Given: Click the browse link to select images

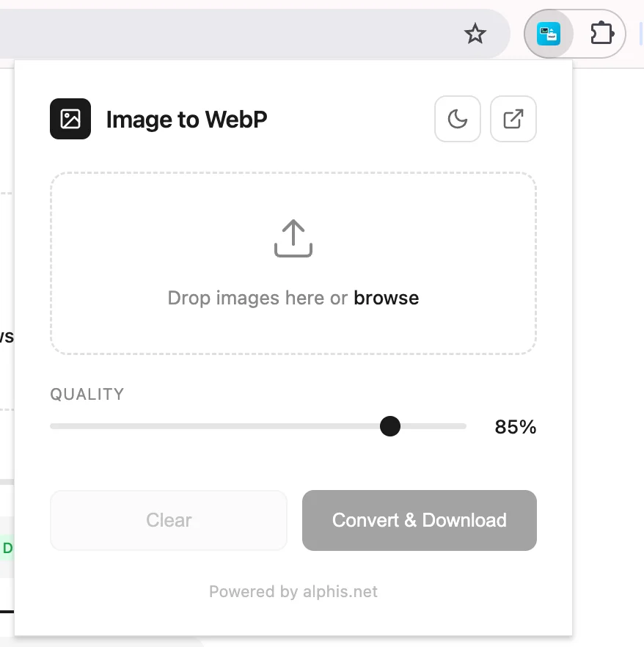Looking at the screenshot, I should pos(386,298).
